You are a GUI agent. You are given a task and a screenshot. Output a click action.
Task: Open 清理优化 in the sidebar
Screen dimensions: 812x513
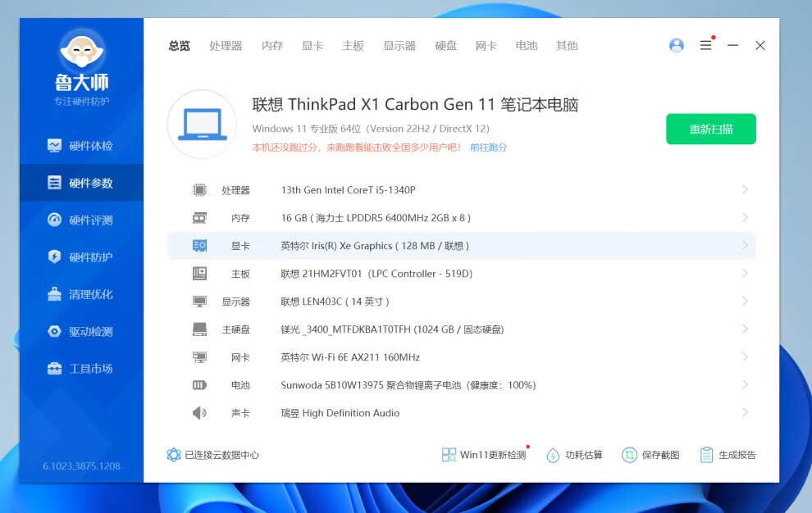point(81,294)
